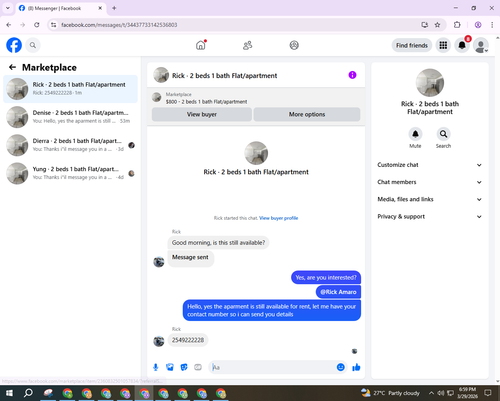Choose a GIF icon
This screenshot has width=500, height=401.
tap(198, 367)
